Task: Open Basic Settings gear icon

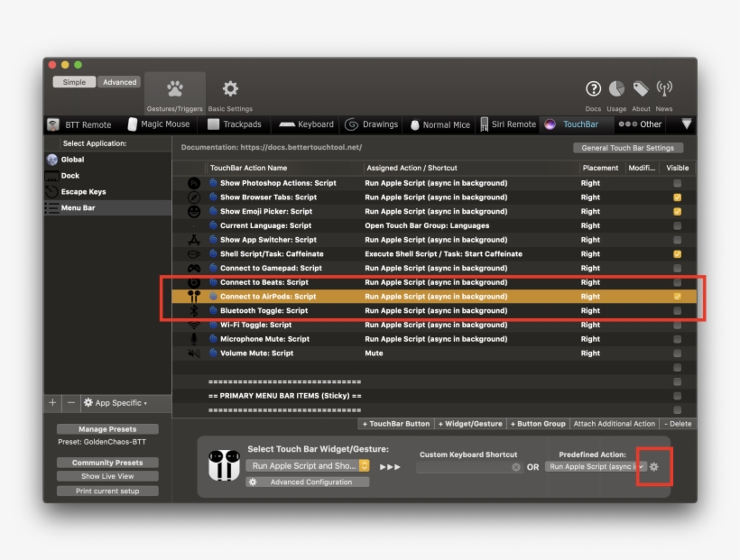Action: pos(230,89)
